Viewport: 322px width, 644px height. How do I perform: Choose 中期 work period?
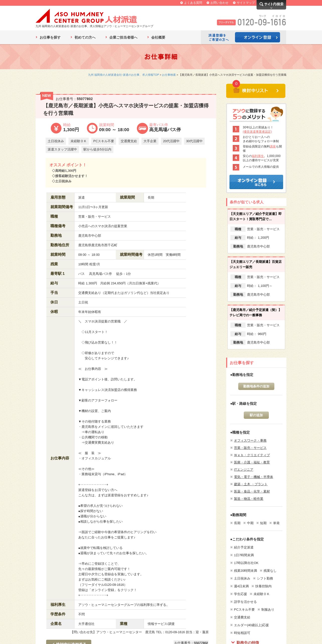pyautogui.click(x=249, y=523)
